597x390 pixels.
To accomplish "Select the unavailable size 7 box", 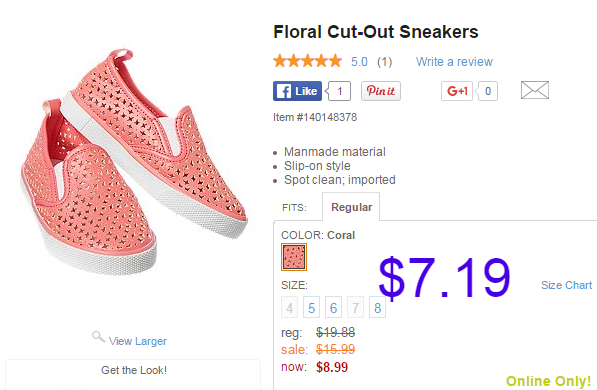I will point(355,307).
